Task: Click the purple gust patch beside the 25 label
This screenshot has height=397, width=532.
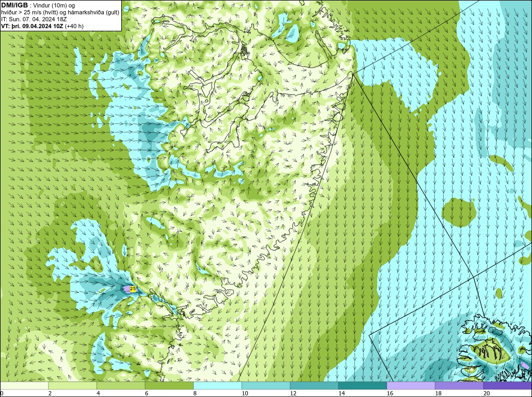Action: [x=126, y=289]
